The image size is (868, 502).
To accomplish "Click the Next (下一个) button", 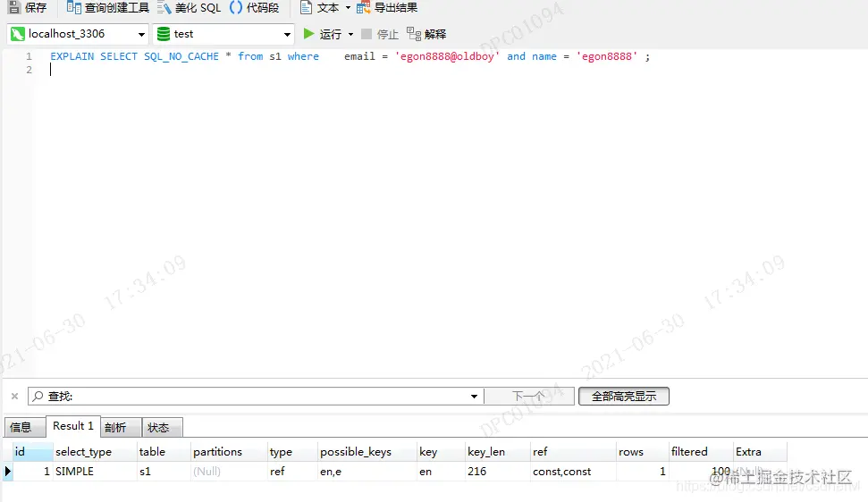I will click(529, 396).
